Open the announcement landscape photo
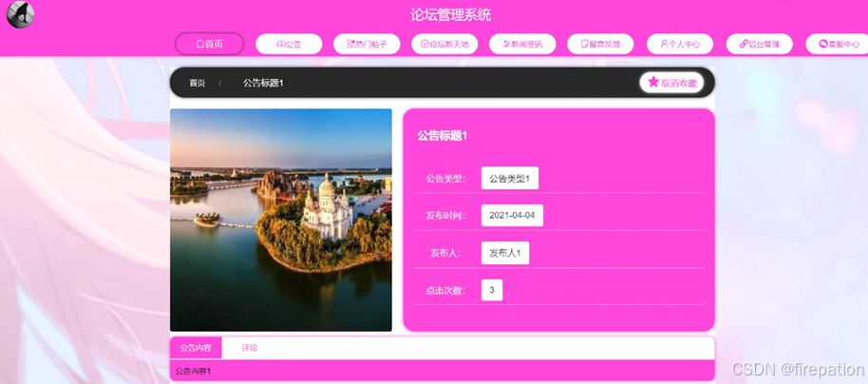Screen dimensions: 868x384 (281, 220)
